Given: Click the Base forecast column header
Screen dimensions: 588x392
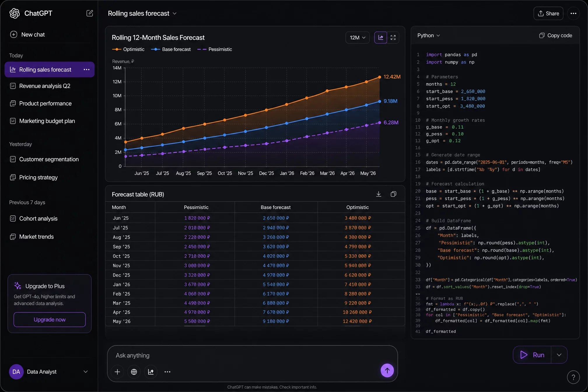Looking at the screenshot, I should [276, 207].
